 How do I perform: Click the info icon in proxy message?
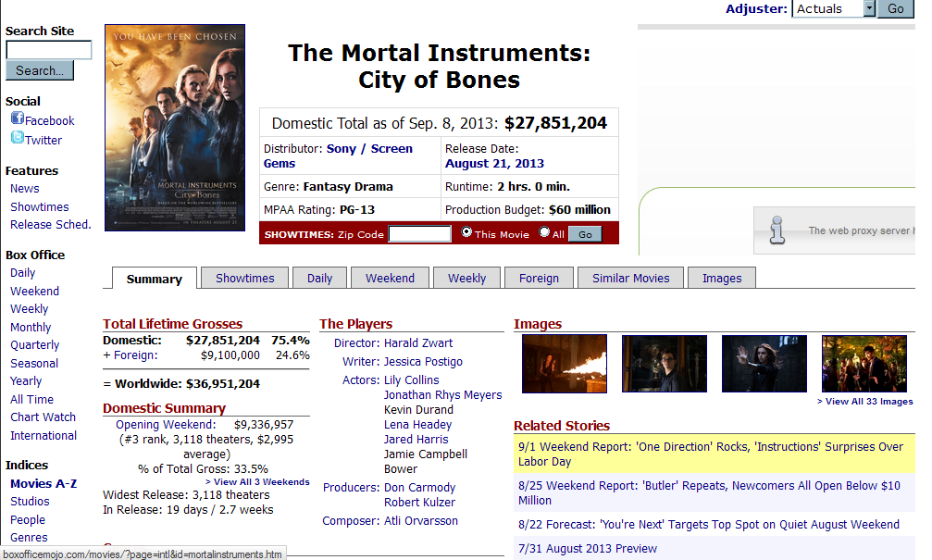[777, 230]
